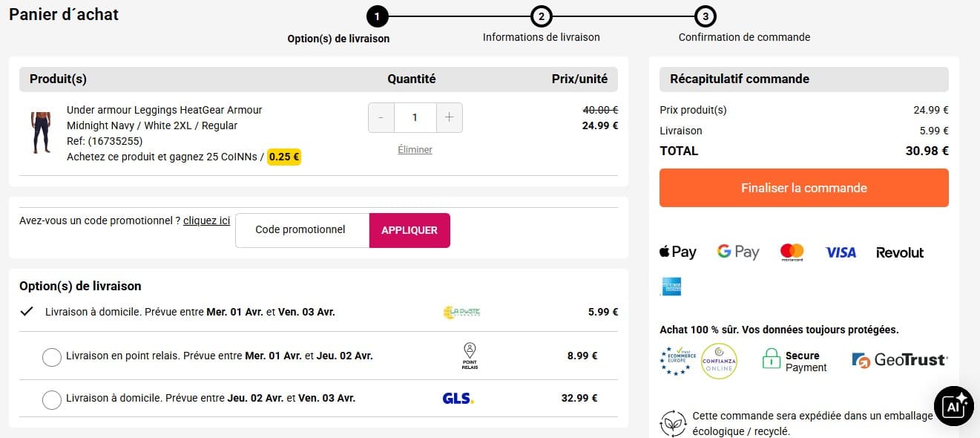The width and height of the screenshot is (980, 438).
Task: Click the VISA payment logo
Action: (841, 252)
